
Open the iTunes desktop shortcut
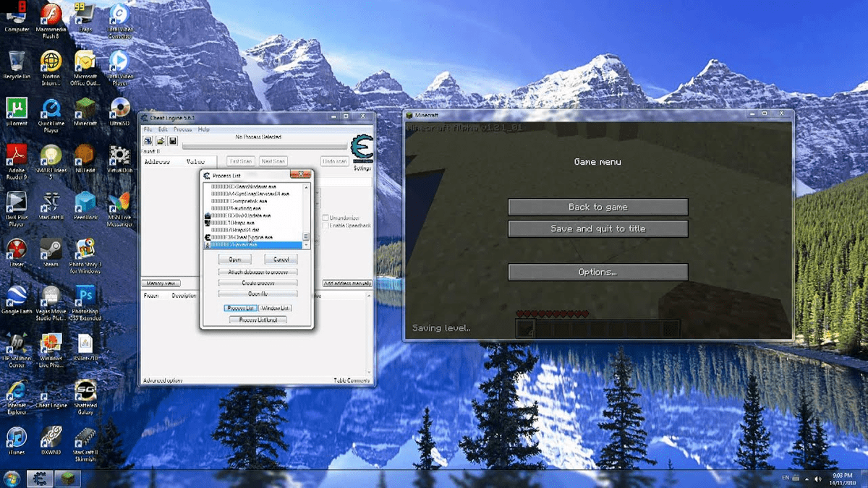[17, 441]
